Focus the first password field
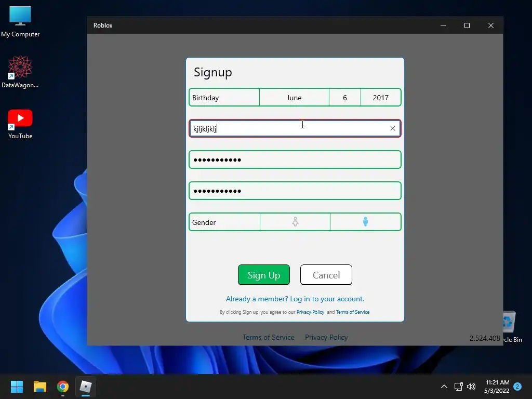 pyautogui.click(x=295, y=159)
